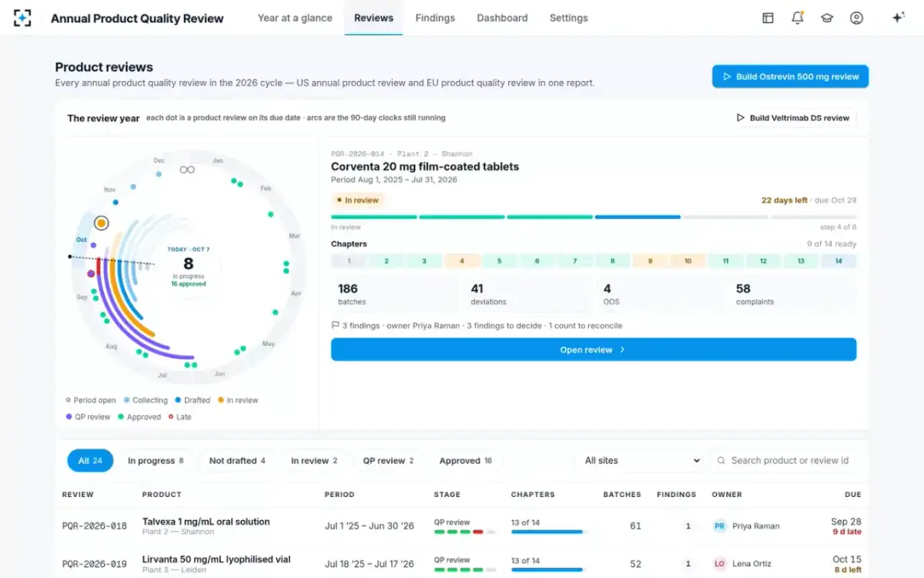Switch to the Findings tab

(x=435, y=18)
